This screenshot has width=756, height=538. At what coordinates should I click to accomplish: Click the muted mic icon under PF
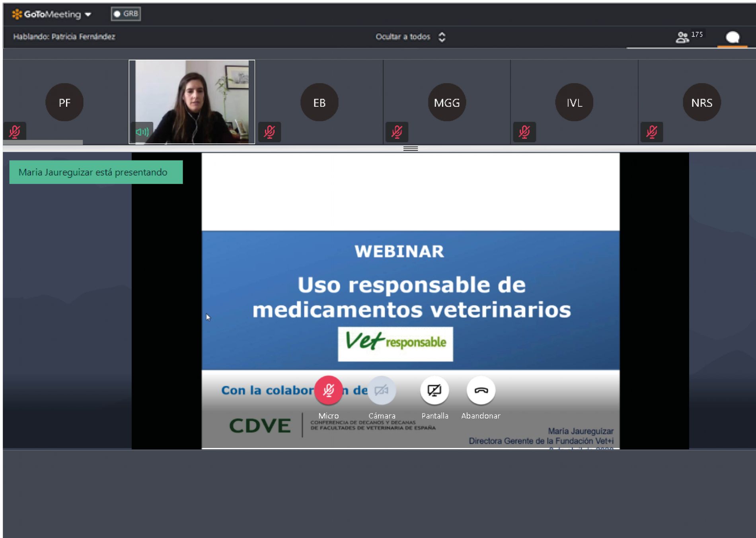pyautogui.click(x=15, y=131)
